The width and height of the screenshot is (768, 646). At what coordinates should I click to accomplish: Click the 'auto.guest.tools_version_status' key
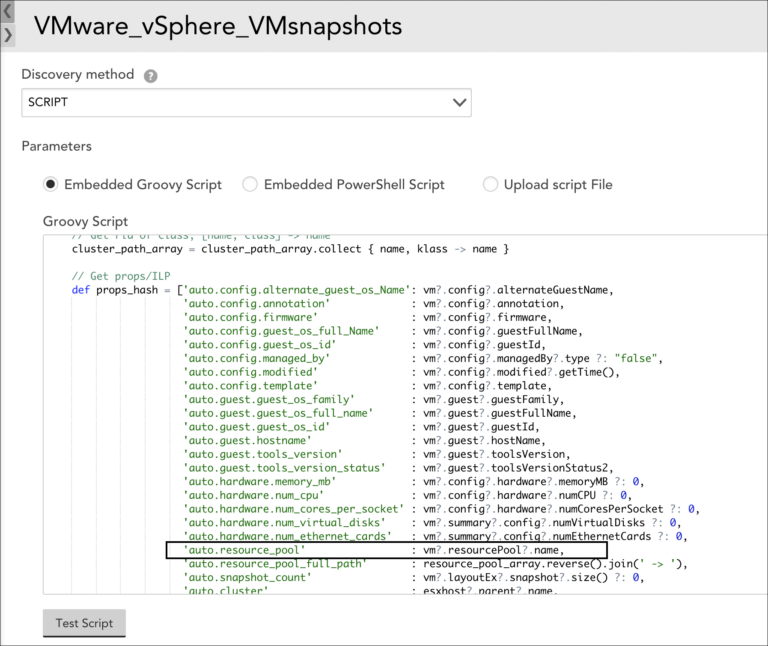pyautogui.click(x=285, y=468)
